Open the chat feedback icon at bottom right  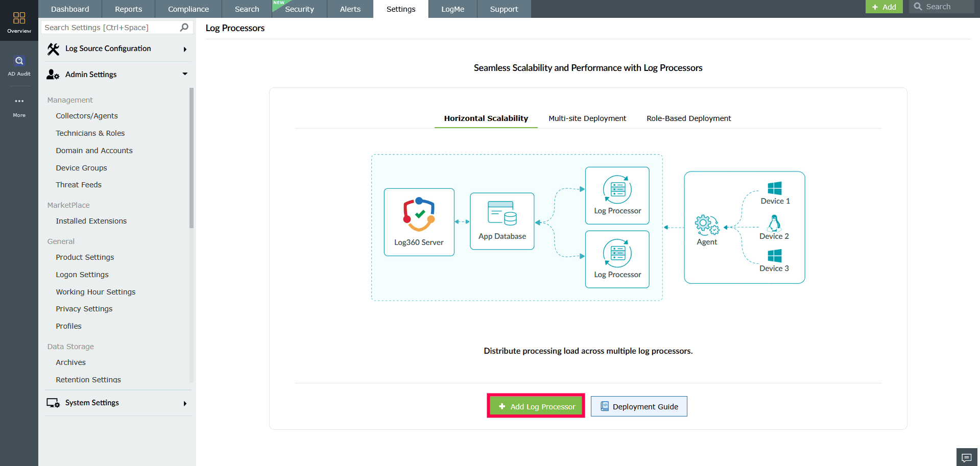tap(967, 457)
